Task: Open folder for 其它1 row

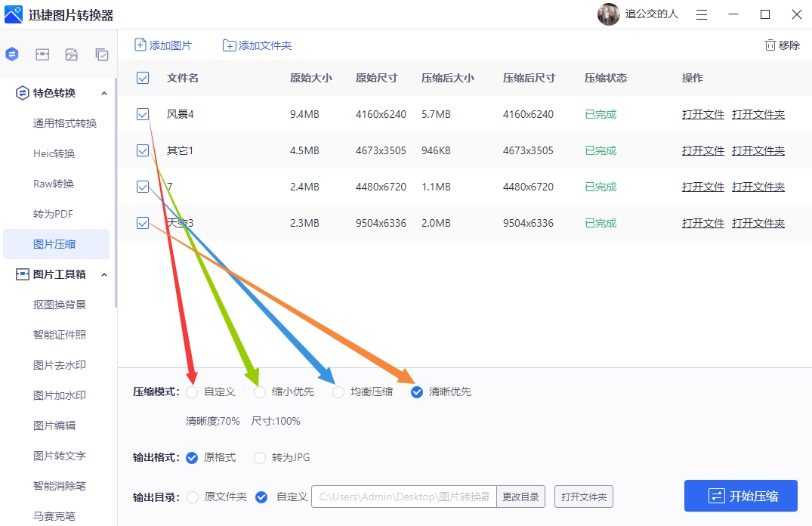Action: coord(758,150)
